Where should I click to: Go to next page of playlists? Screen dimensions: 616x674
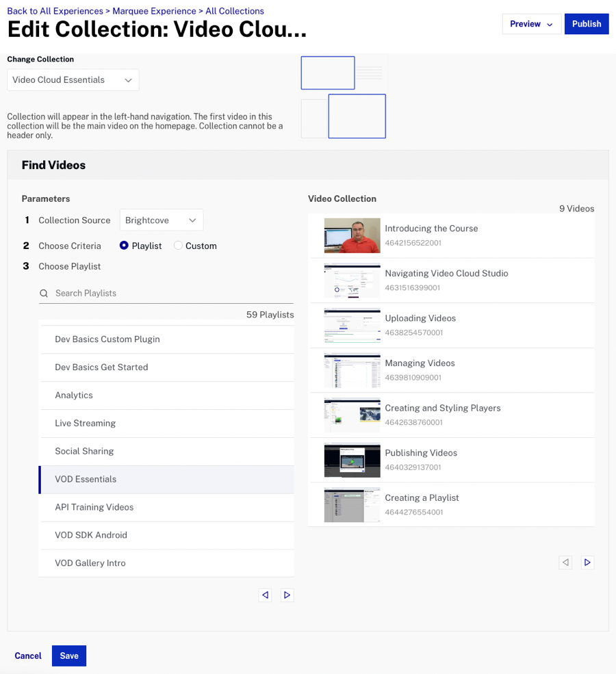pos(287,595)
